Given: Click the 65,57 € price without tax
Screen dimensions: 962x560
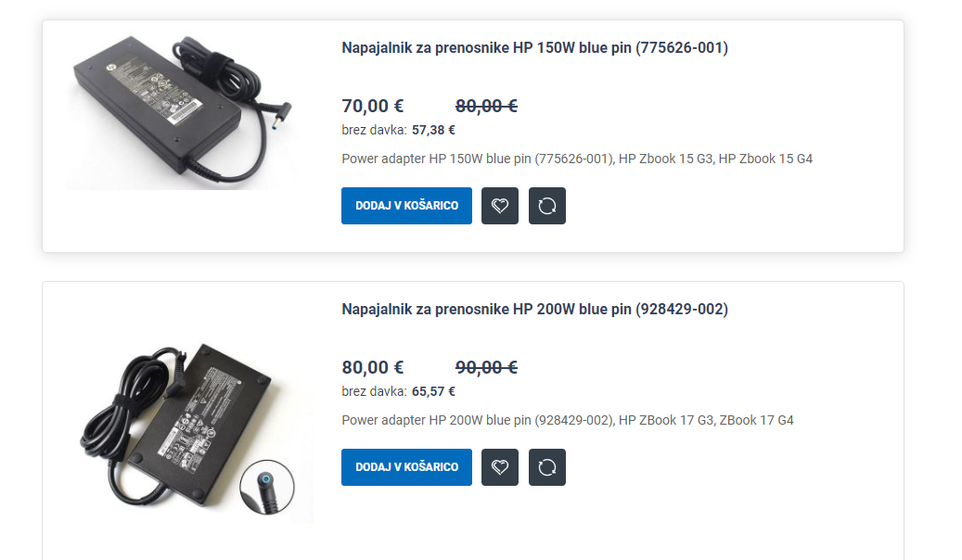Looking at the screenshot, I should click(433, 391).
